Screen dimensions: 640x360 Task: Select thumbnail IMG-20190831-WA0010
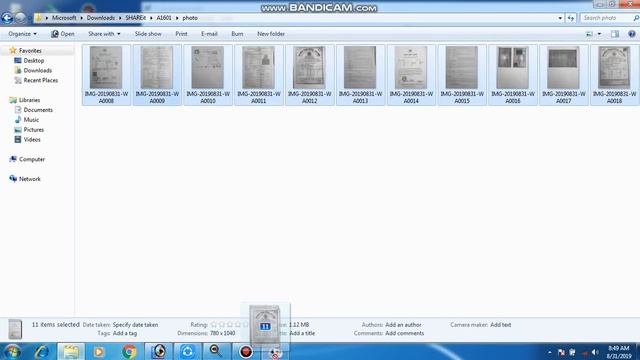(x=208, y=75)
